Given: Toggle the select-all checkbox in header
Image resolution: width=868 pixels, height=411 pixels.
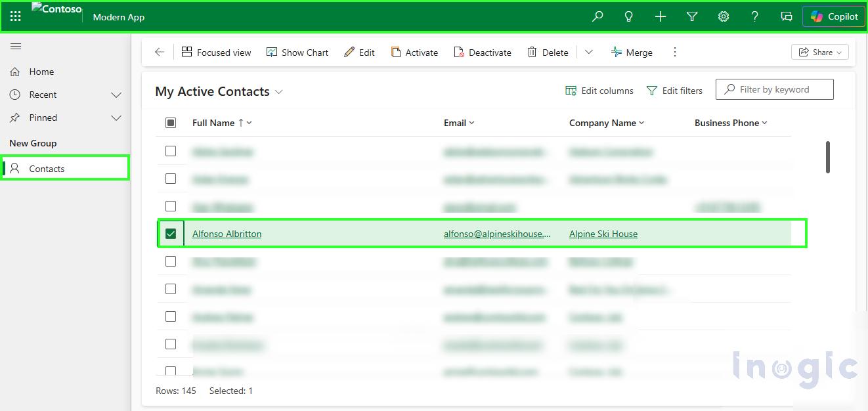Looking at the screenshot, I should (171, 123).
